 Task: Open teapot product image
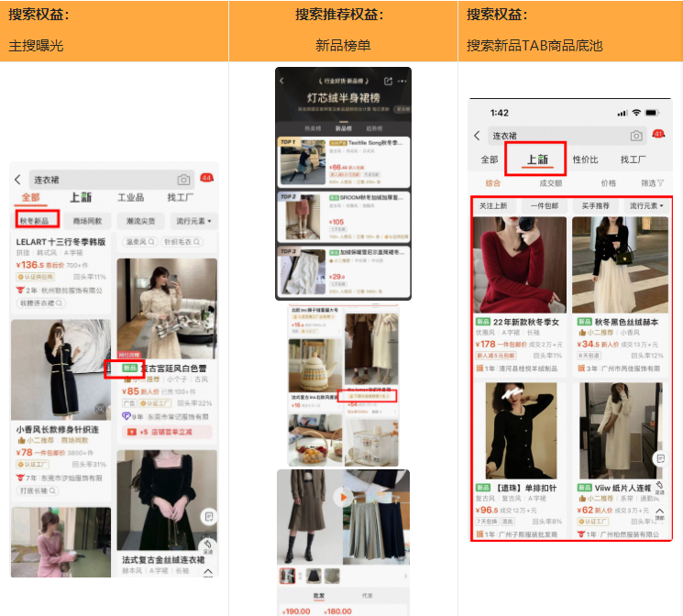(315, 367)
